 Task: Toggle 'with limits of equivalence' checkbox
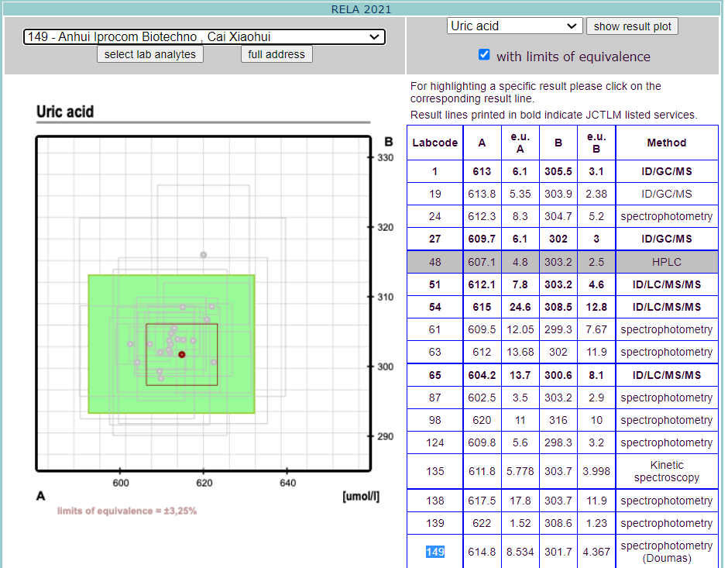[484, 55]
